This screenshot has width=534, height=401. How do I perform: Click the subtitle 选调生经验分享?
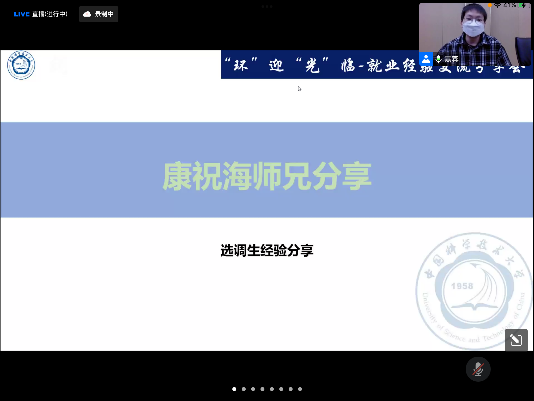pyautogui.click(x=267, y=250)
